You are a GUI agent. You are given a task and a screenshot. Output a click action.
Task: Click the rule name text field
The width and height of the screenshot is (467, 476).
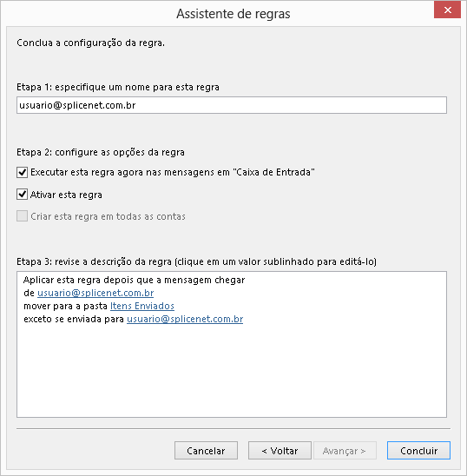[232, 105]
